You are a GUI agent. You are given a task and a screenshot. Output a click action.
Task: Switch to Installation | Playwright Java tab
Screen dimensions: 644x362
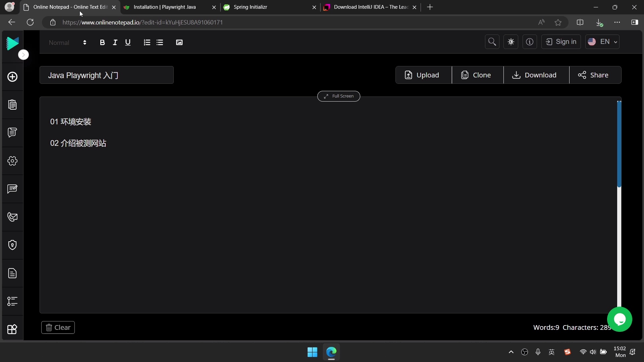click(x=166, y=7)
